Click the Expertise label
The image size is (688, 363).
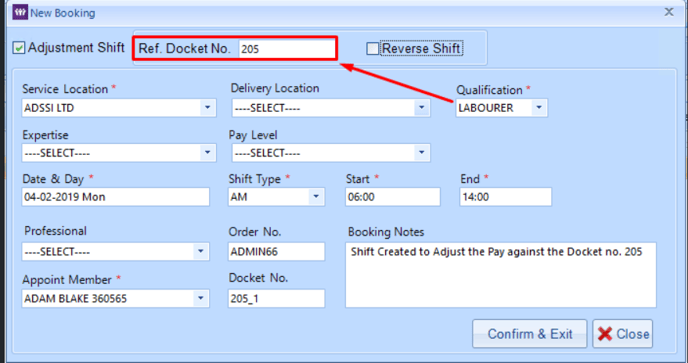[46, 135]
